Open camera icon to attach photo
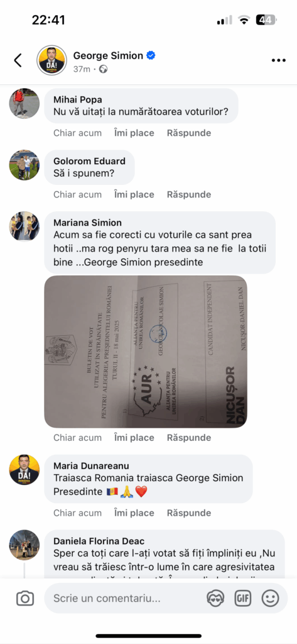 25,599
